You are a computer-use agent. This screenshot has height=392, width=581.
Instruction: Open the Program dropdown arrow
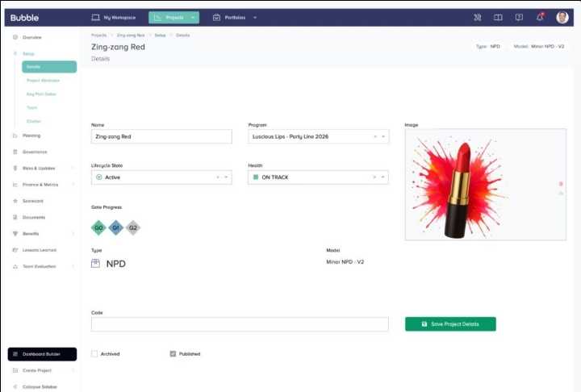tap(383, 137)
